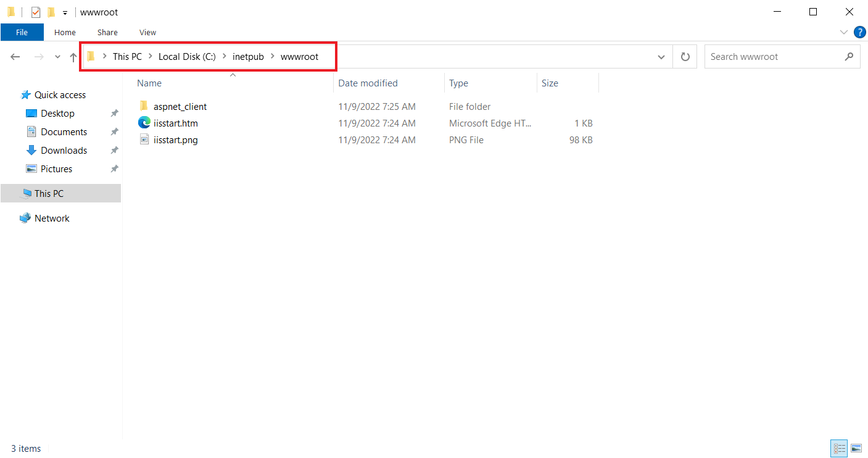Click This PC in the address breadcrumb
Image resolution: width=868 pixels, height=458 pixels.
click(x=127, y=56)
